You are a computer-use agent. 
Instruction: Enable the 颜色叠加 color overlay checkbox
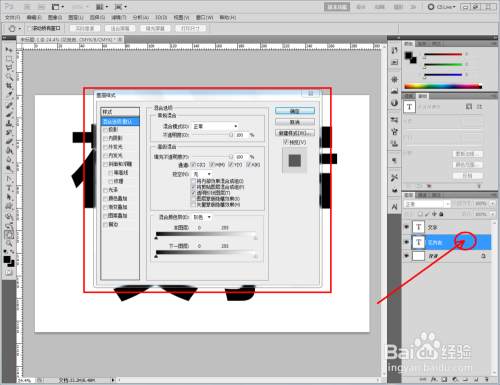[105, 199]
